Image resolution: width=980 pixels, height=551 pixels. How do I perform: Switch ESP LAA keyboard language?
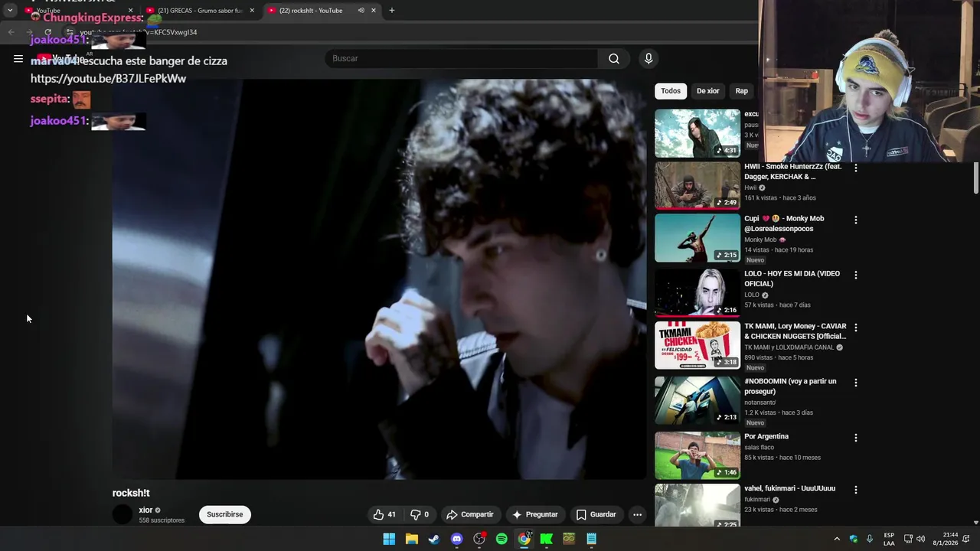click(889, 539)
